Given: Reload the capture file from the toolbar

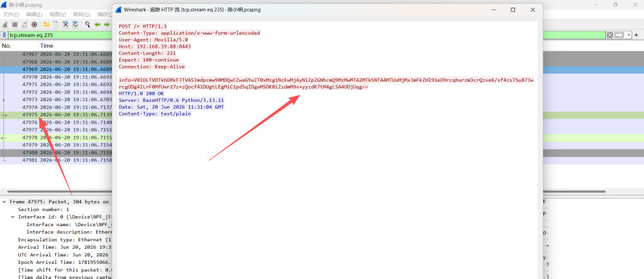Looking at the screenshot, I should click(75, 25).
